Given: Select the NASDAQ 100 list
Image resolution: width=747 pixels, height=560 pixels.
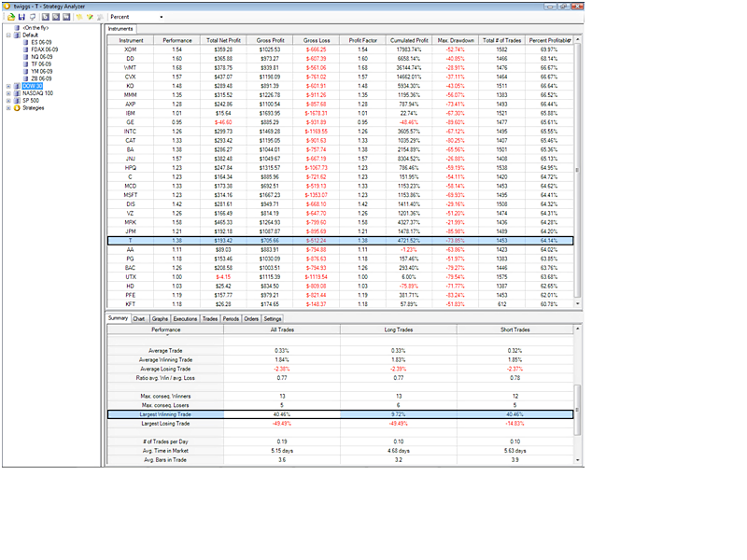Looking at the screenshot, I should (37, 93).
